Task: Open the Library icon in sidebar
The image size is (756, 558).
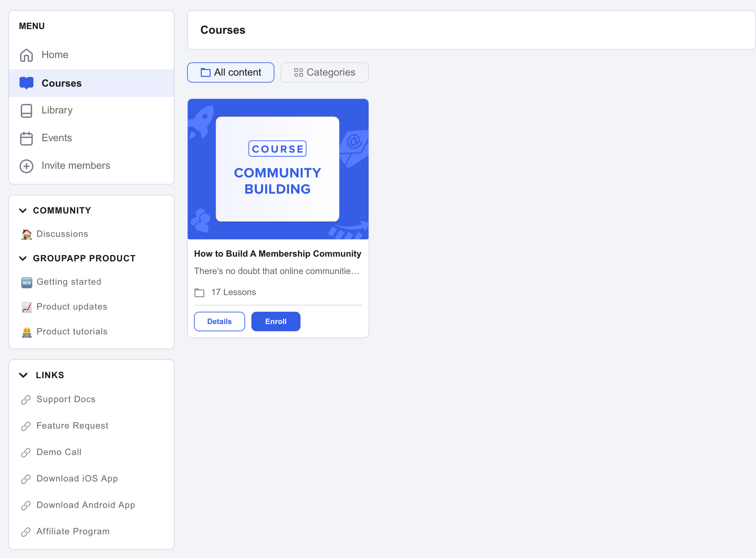Action: (26, 110)
